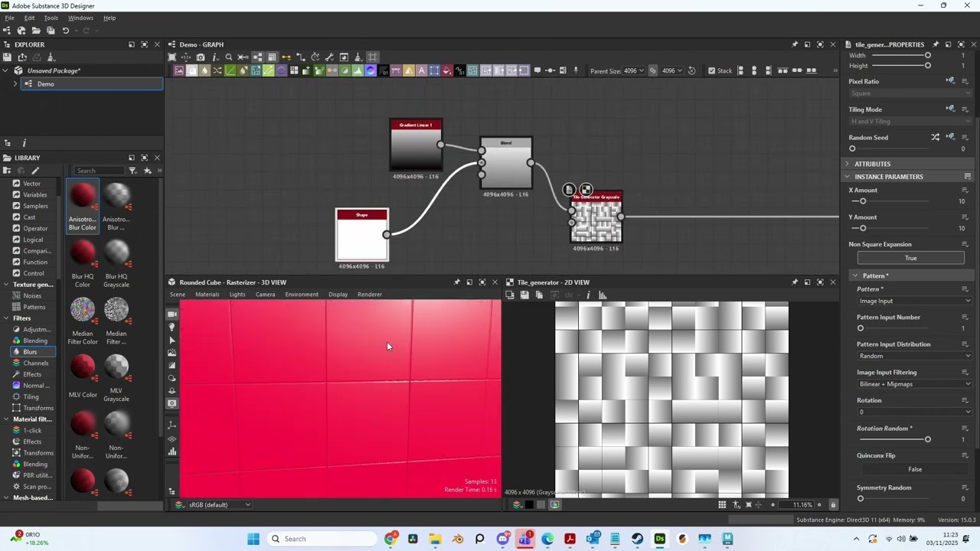
Task: Click the light bulb icon in 3D view
Action: (x=172, y=327)
